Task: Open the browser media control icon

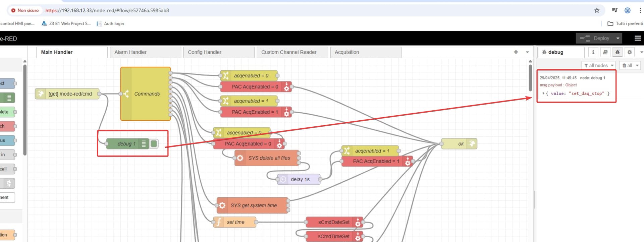Action: 614,10
